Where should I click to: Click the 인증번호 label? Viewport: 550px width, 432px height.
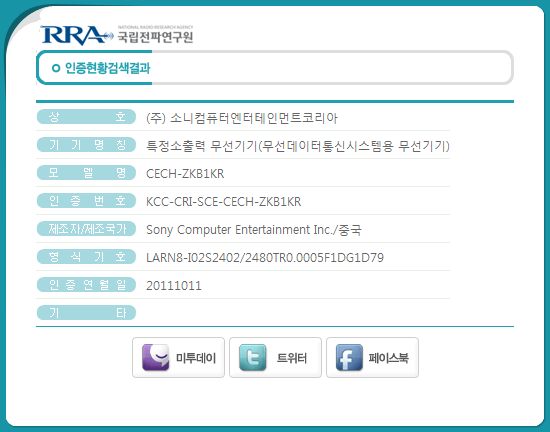click(x=86, y=201)
